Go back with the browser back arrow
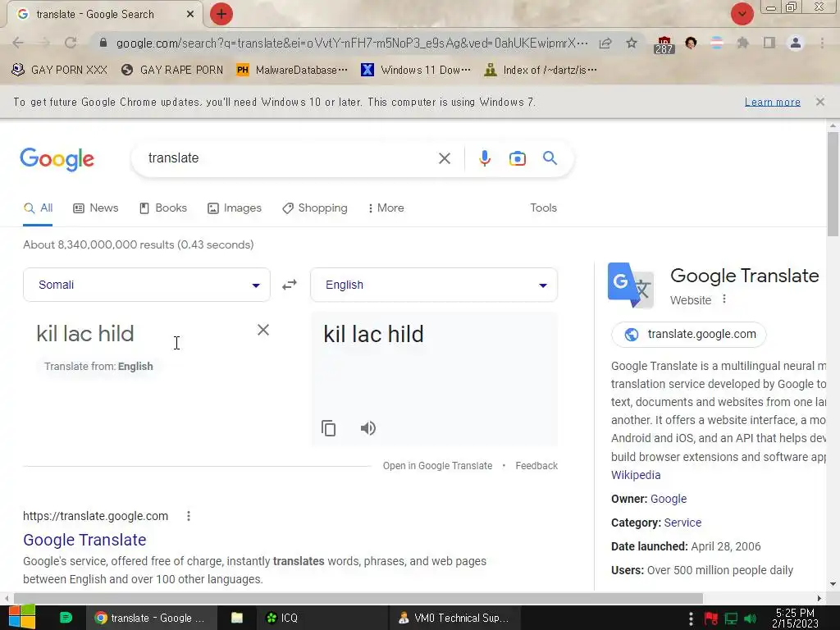 click(x=18, y=43)
